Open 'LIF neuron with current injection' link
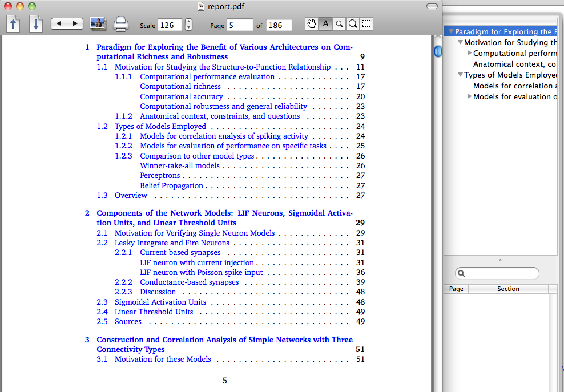This screenshot has width=564, height=392. tap(197, 262)
